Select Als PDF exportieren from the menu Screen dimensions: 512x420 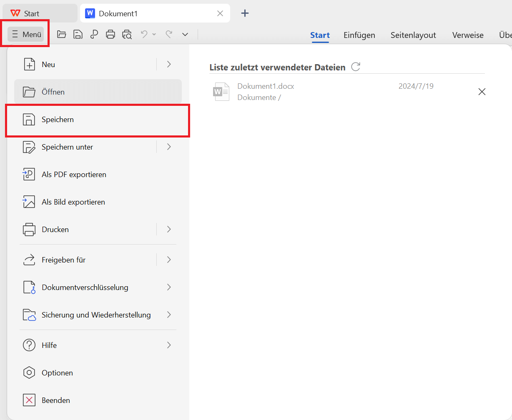[x=74, y=174]
